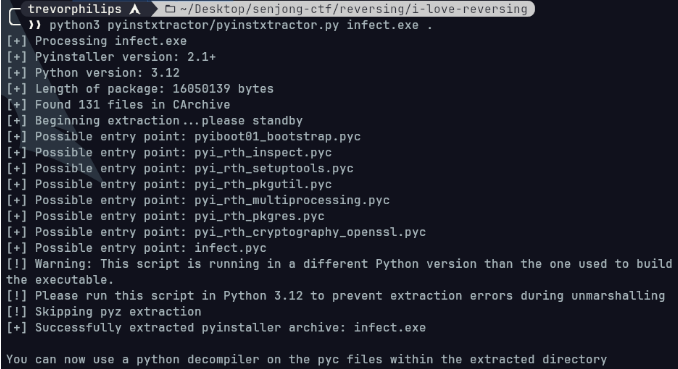Click the 'Pyinstaller version: 2.1+' line
Viewport: 678px width, 369px height.
(111, 57)
